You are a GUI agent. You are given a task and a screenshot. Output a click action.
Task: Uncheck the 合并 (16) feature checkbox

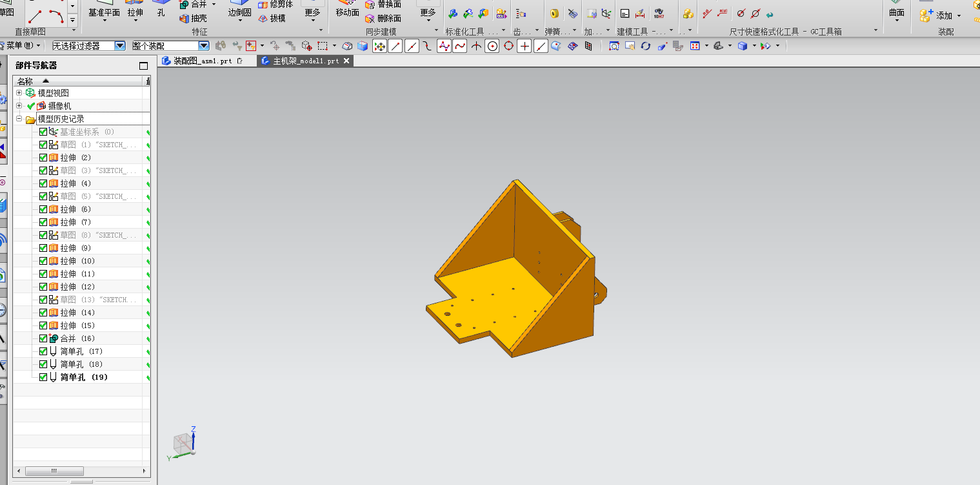pyautogui.click(x=43, y=338)
